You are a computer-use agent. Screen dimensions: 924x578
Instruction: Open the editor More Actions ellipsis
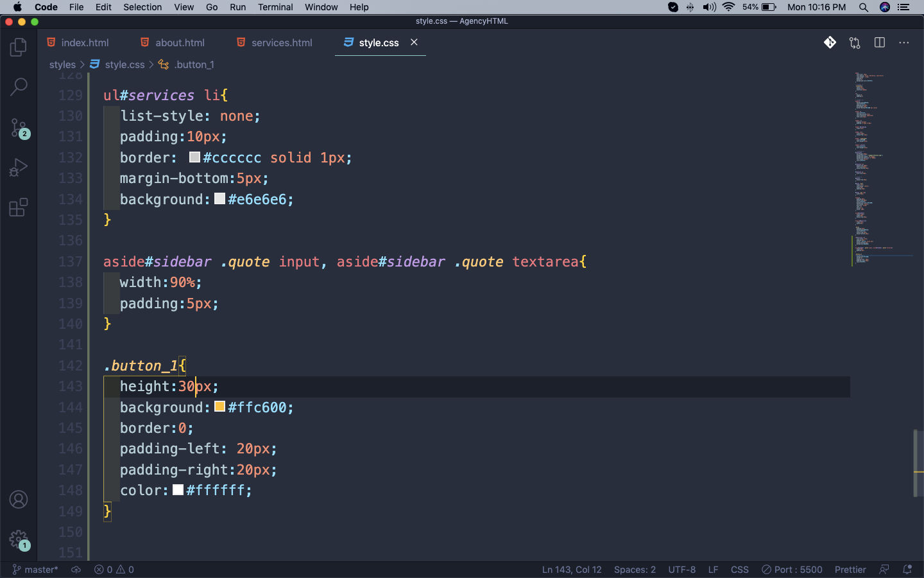click(904, 42)
